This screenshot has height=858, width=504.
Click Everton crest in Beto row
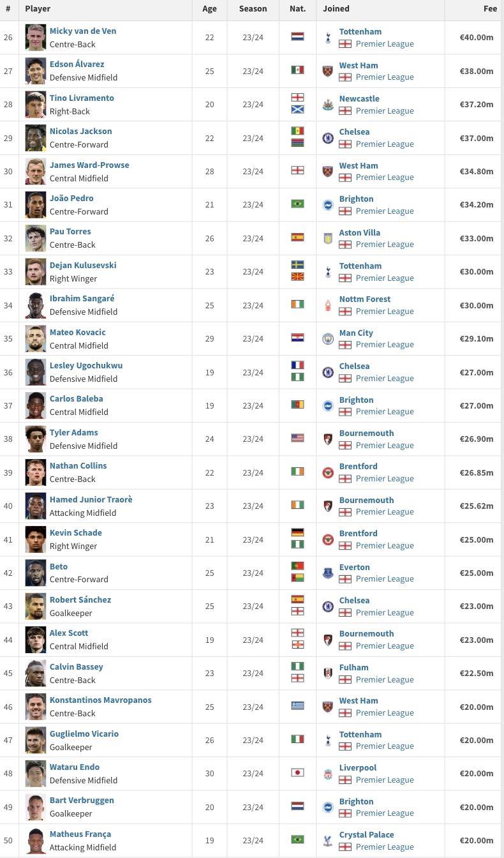tap(328, 573)
